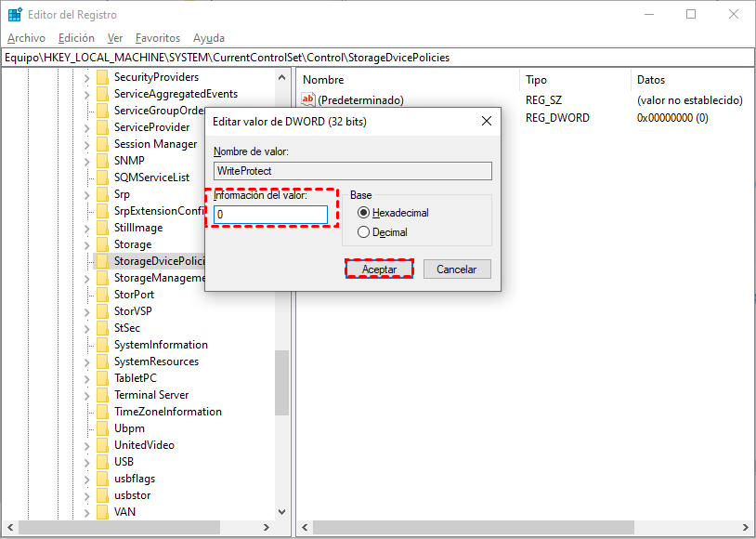756x539 pixels.
Task: Click the SNMP folder icon
Action: 102,161
